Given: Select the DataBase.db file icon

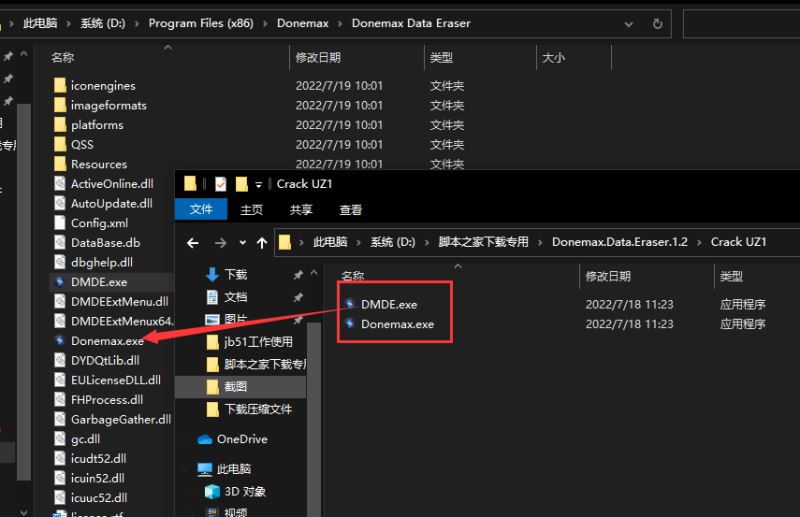Looking at the screenshot, I should (60, 243).
